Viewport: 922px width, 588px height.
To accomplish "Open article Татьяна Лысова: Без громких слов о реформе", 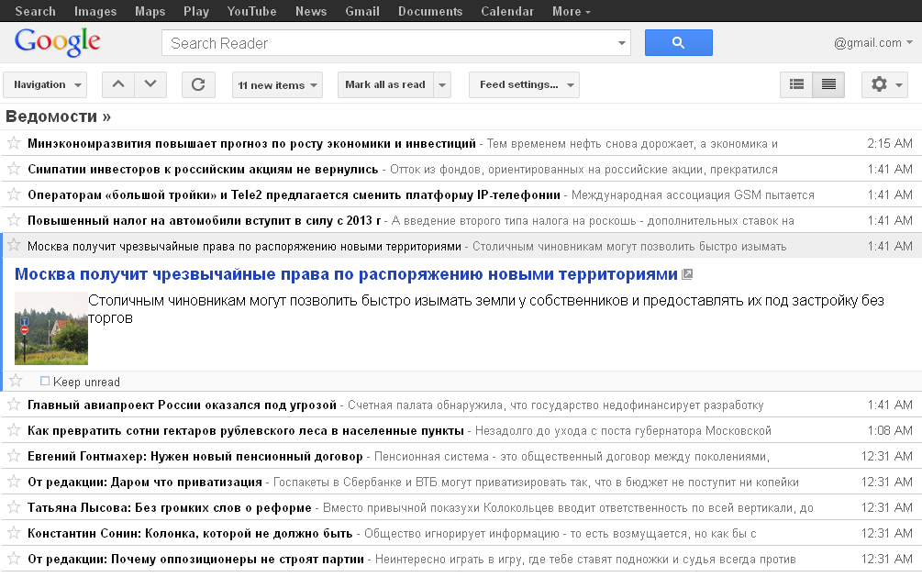I will 170,507.
